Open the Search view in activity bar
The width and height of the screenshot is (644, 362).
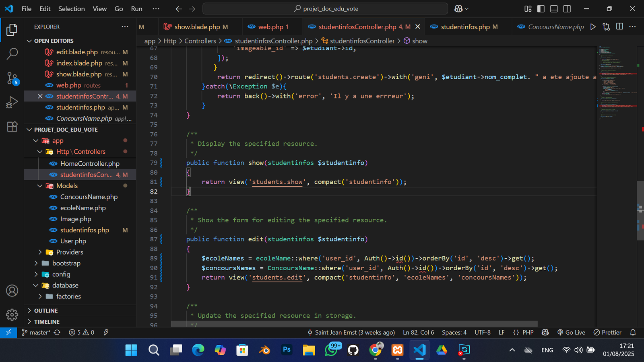click(x=12, y=53)
